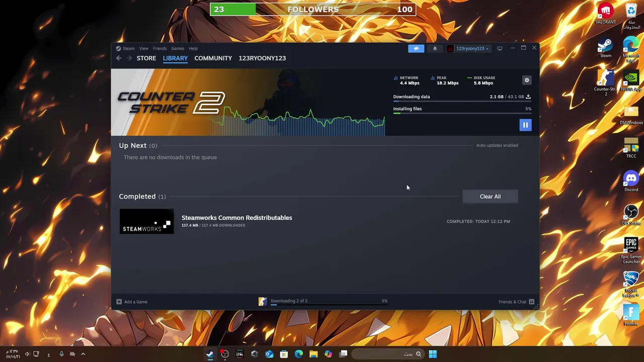Click the Steam logo in the title bar

point(118,49)
